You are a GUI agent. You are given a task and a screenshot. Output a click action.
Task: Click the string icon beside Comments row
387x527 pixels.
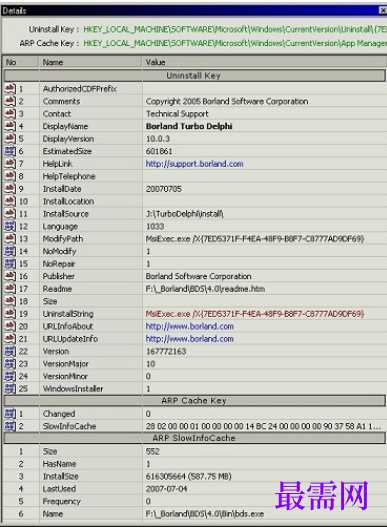tap(10, 101)
